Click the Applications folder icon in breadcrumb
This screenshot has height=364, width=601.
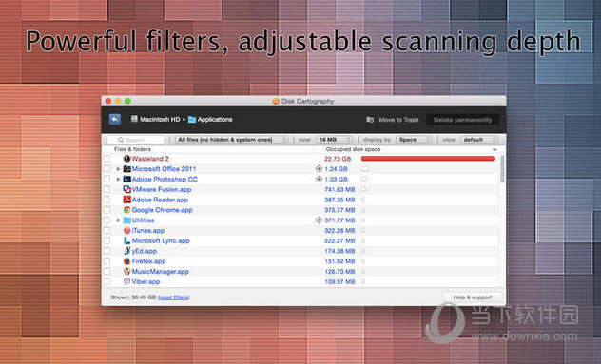192,120
